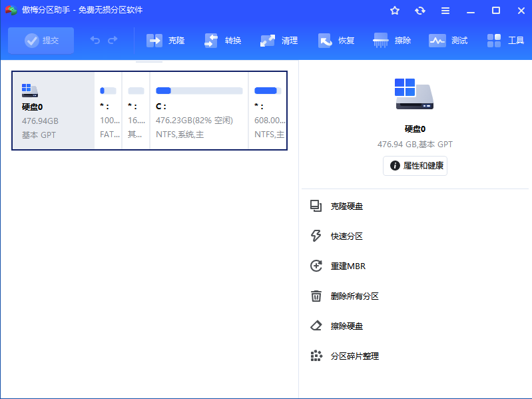This screenshot has height=399, width=532.
Task: Click the redo arrow icon
Action: 113,41
